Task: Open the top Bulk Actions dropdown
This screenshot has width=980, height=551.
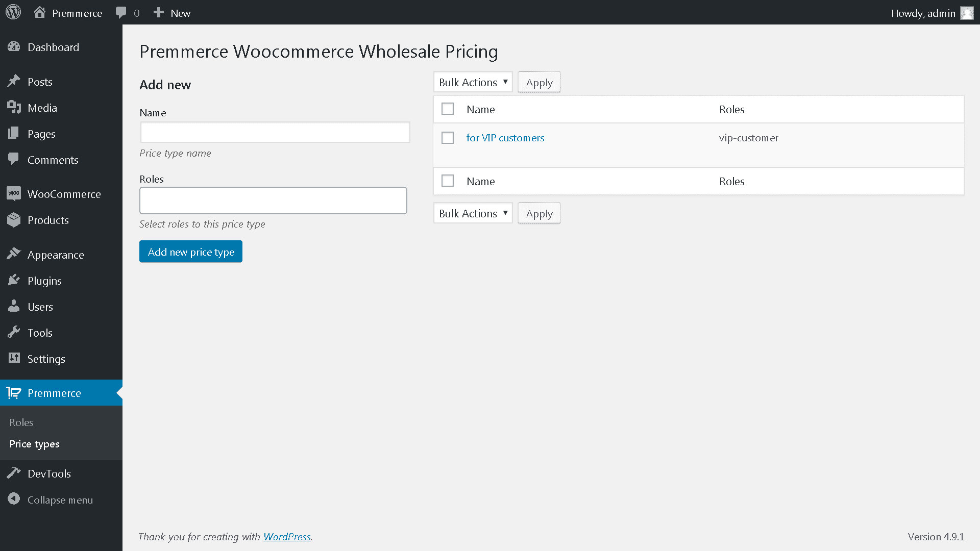Action: click(473, 82)
